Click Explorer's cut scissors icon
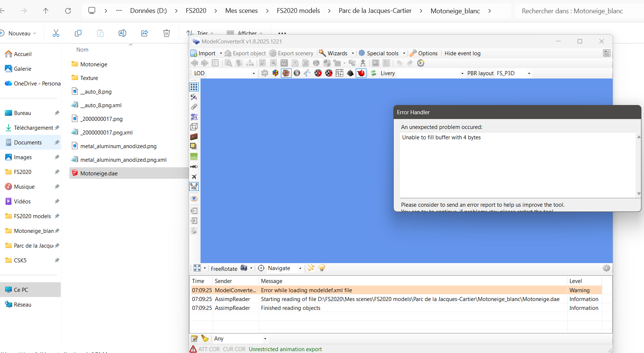This screenshot has height=353, width=644. click(56, 33)
